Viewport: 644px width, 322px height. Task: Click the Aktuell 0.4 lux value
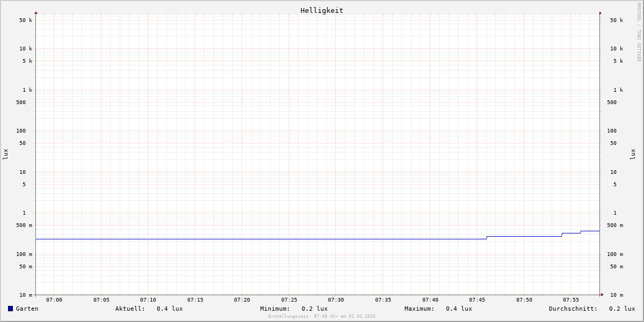click(170, 309)
